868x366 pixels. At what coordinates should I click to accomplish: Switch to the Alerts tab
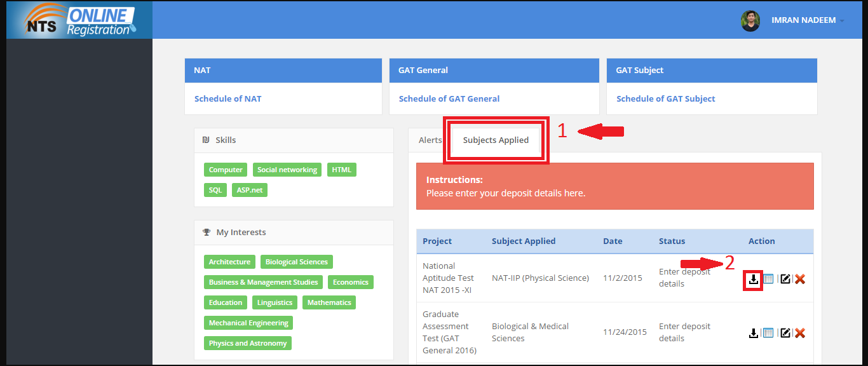430,140
